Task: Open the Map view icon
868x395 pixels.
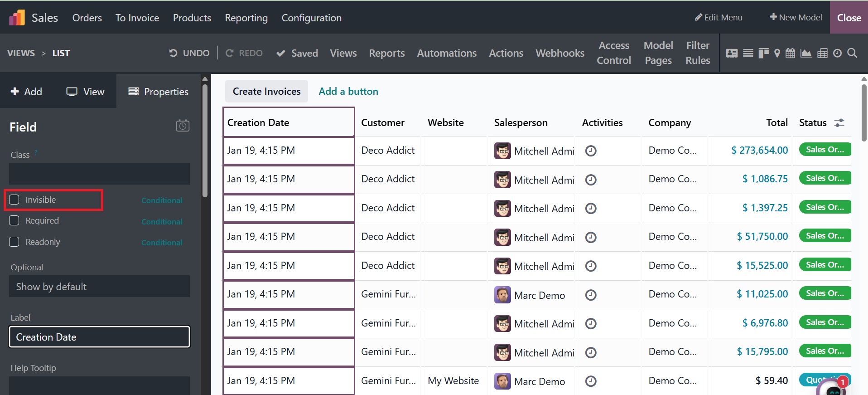Action: pyautogui.click(x=777, y=53)
